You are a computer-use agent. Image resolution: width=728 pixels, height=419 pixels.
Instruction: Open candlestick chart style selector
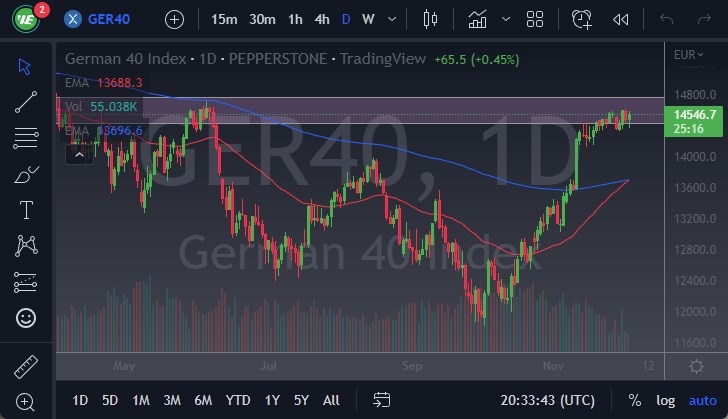pos(430,20)
